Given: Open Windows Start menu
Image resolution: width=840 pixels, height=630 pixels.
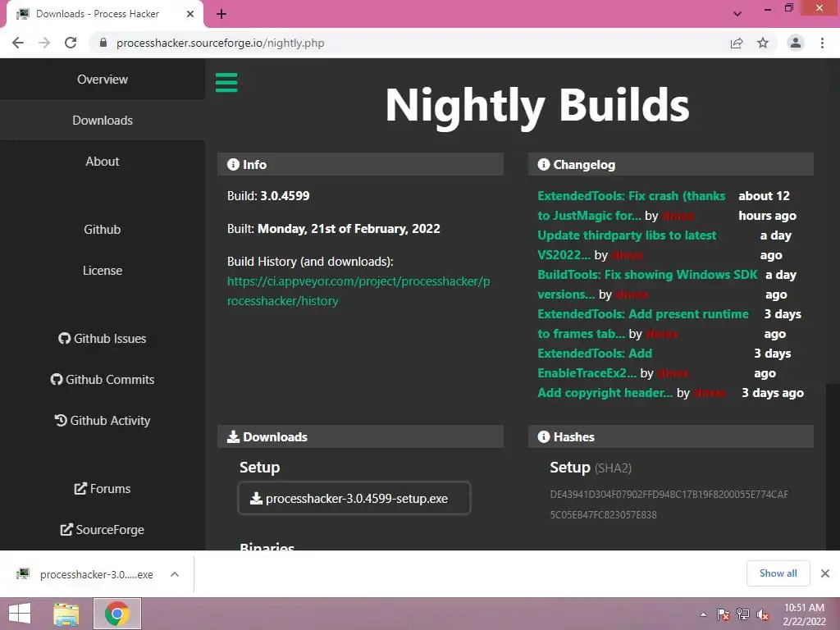Looking at the screenshot, I should click(x=20, y=614).
